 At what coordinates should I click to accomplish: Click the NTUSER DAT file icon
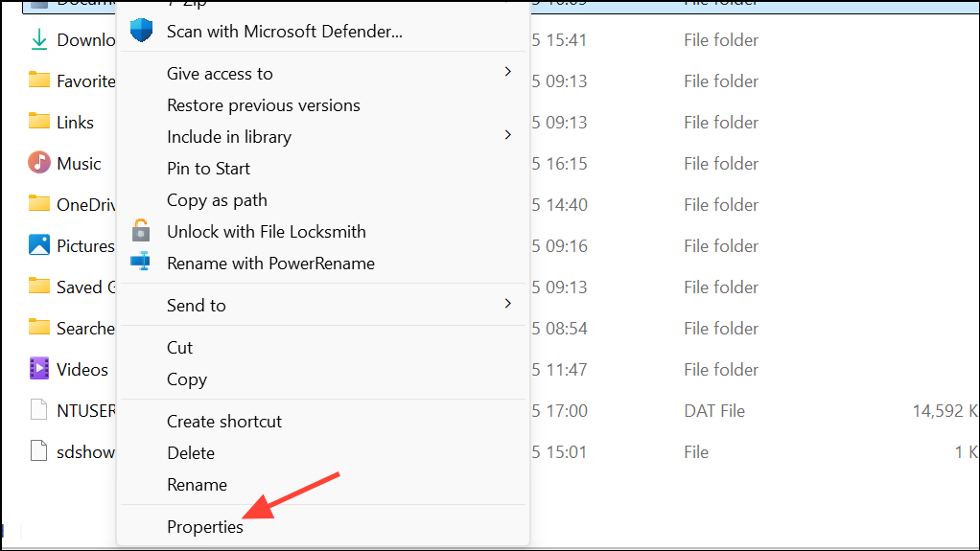(x=38, y=410)
